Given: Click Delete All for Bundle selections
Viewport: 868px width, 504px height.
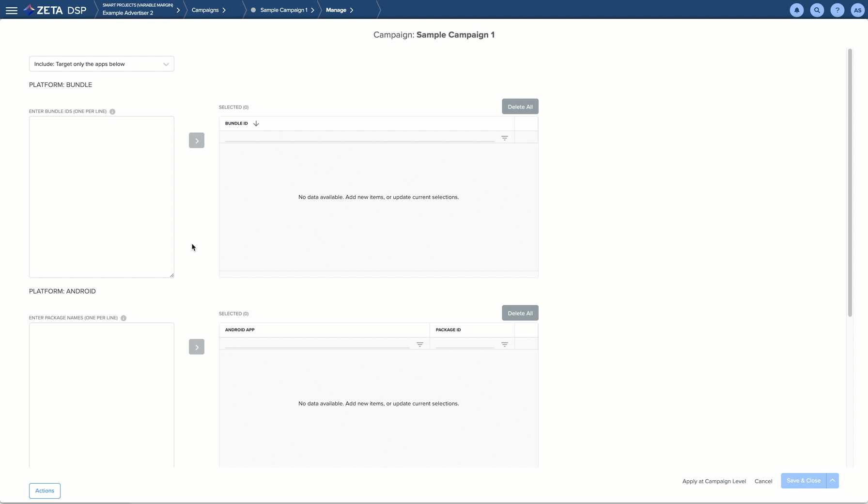Looking at the screenshot, I should click(520, 107).
